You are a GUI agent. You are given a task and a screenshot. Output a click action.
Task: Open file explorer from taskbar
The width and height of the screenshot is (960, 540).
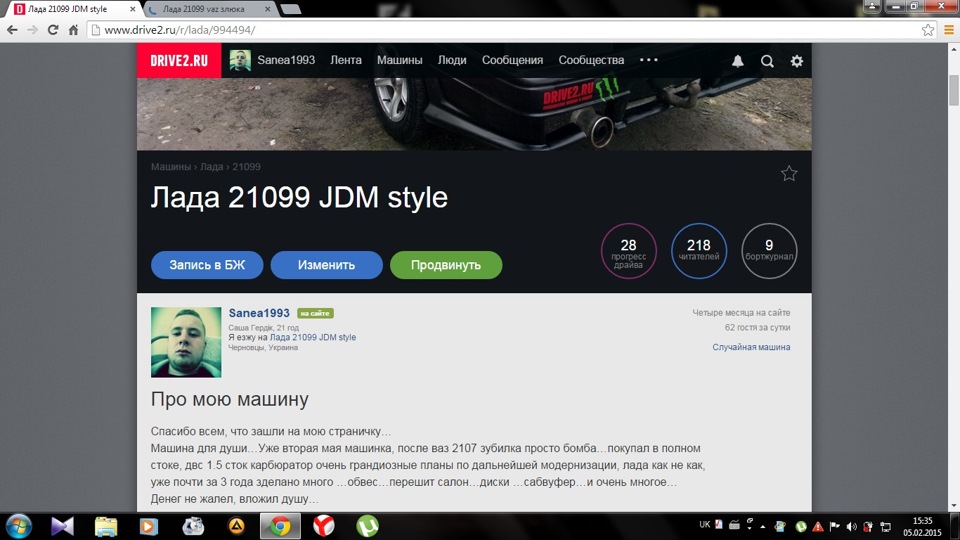[x=106, y=526]
